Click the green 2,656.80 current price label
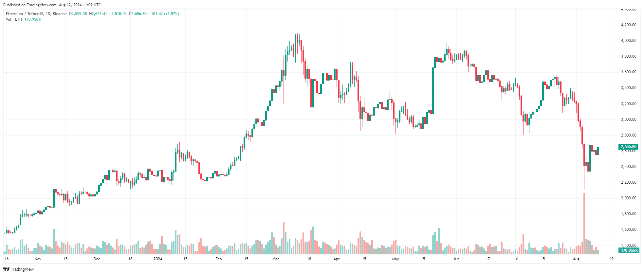This screenshot has height=275, width=644. 629,147
